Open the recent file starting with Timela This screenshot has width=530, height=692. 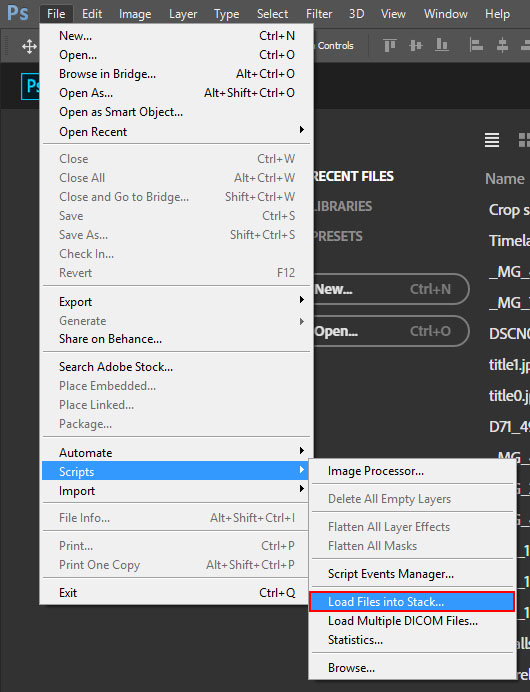(x=509, y=241)
